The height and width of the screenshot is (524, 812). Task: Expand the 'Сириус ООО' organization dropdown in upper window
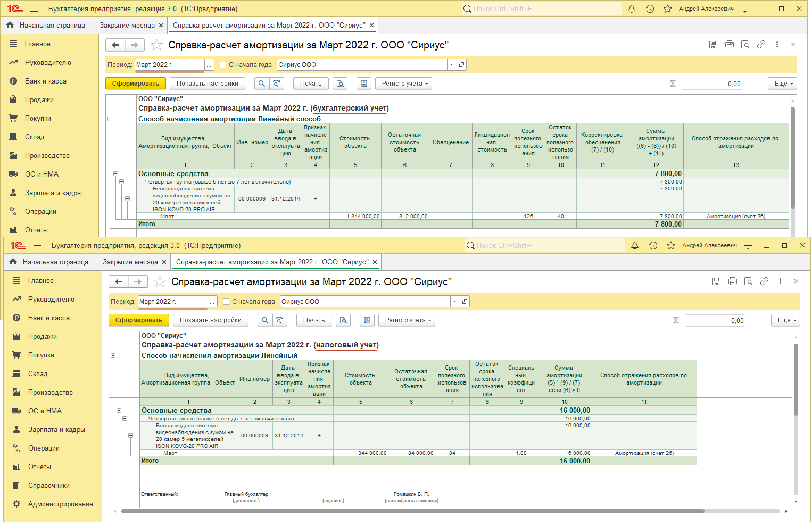tap(451, 65)
